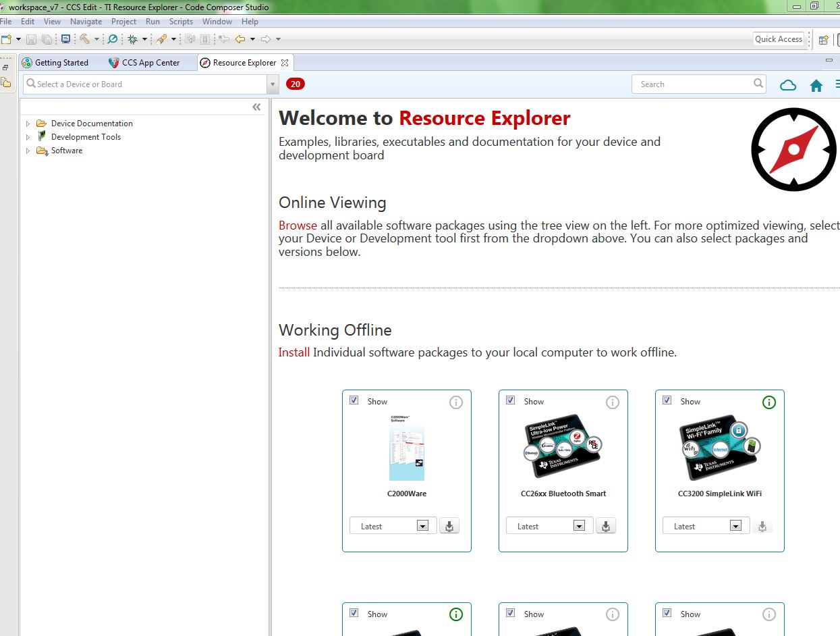Download the CC26xx Bluetooth Smart package

click(x=606, y=526)
